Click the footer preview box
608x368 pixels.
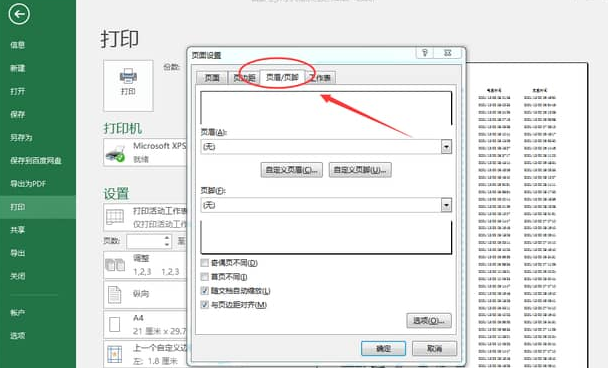326,237
